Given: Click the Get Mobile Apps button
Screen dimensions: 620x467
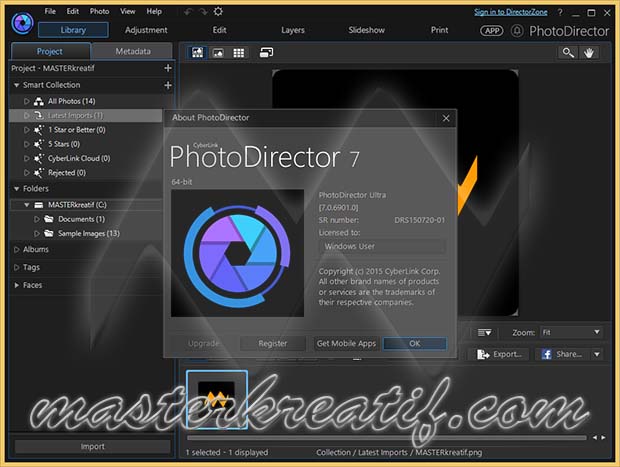Looking at the screenshot, I should tap(346, 344).
